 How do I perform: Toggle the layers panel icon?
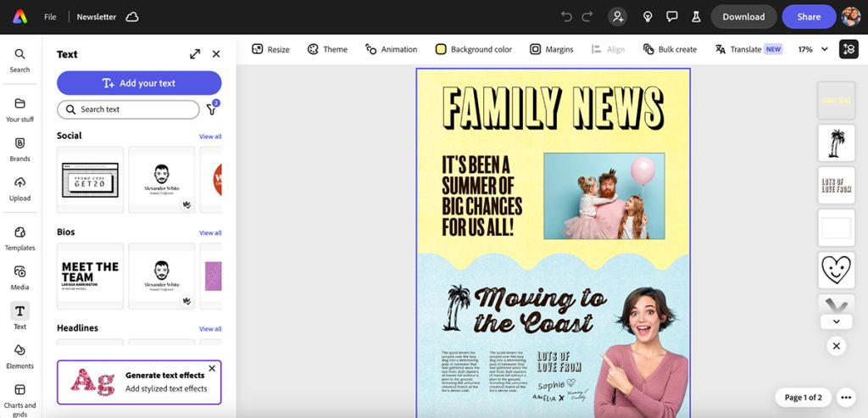point(849,49)
